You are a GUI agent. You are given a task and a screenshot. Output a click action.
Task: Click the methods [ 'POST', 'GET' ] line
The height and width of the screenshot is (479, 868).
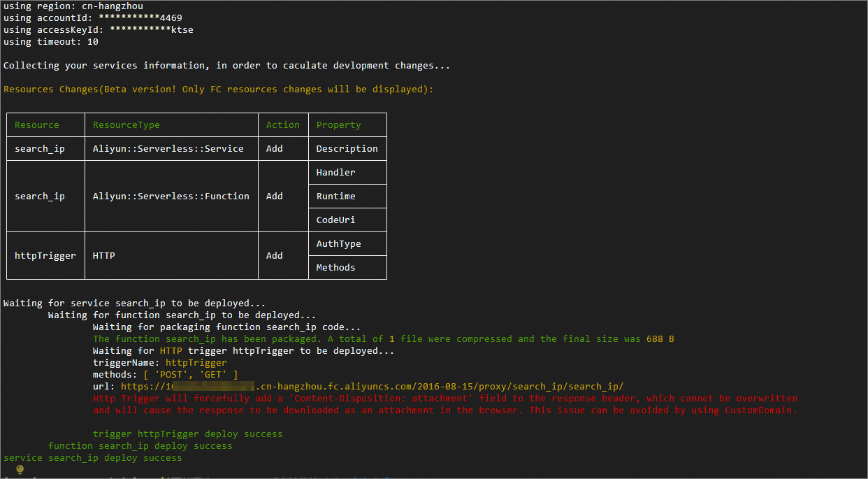click(166, 375)
